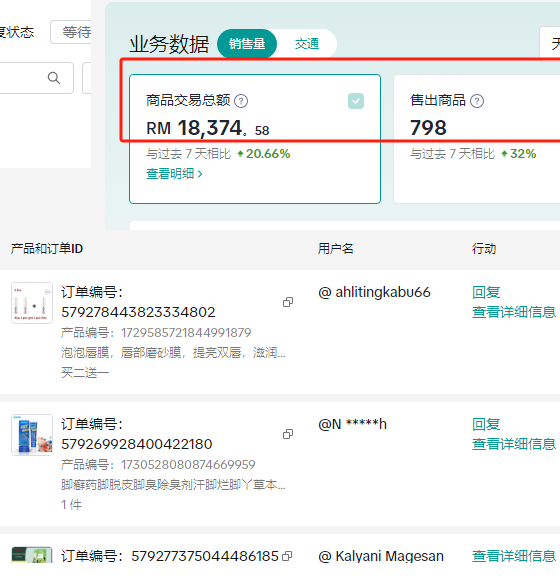Open the lip mask product thumbnail
Screen dimensions: 560x587
pos(32,303)
